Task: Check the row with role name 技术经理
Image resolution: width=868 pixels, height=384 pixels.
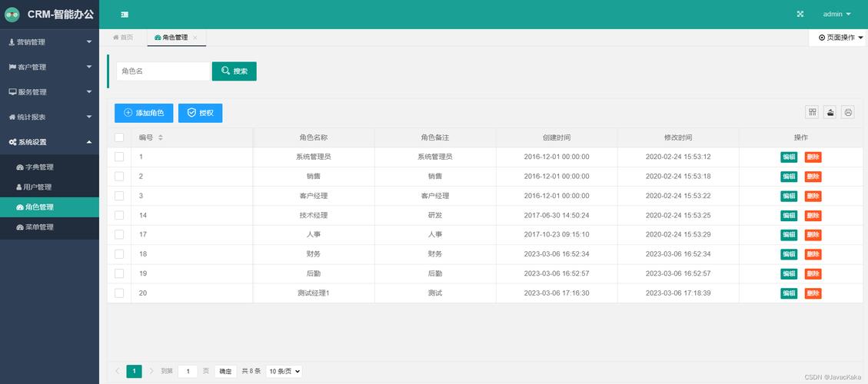Action: tap(119, 215)
